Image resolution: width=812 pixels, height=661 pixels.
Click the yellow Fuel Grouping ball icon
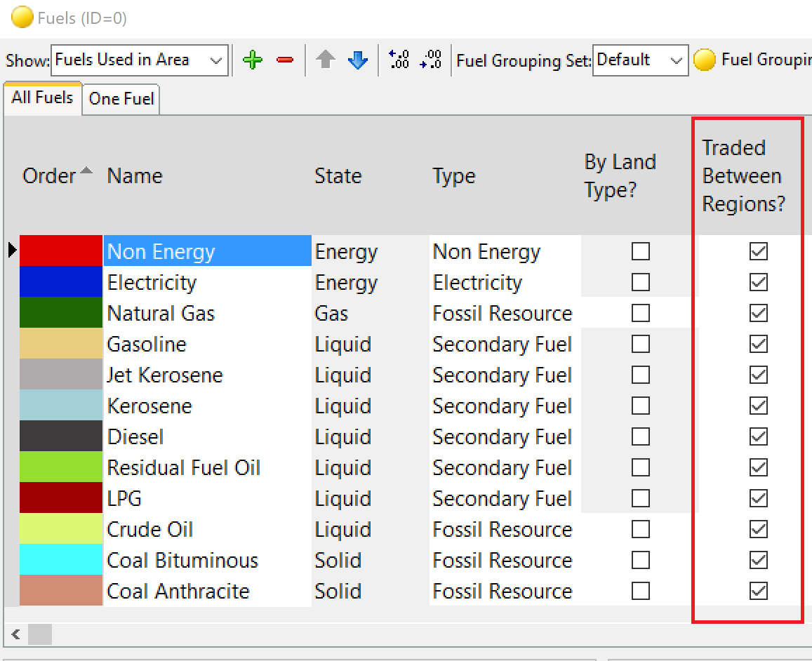coord(705,60)
